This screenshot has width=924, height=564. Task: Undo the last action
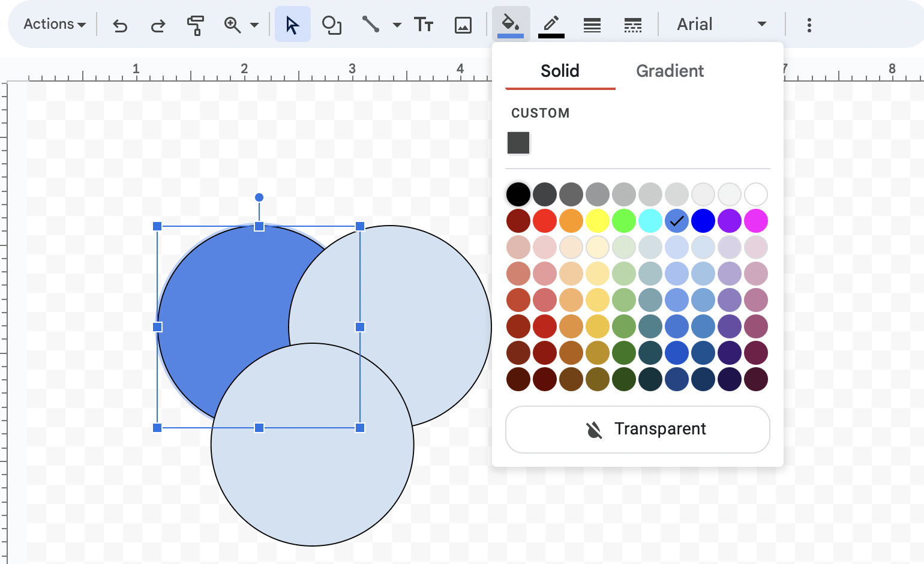tap(119, 25)
